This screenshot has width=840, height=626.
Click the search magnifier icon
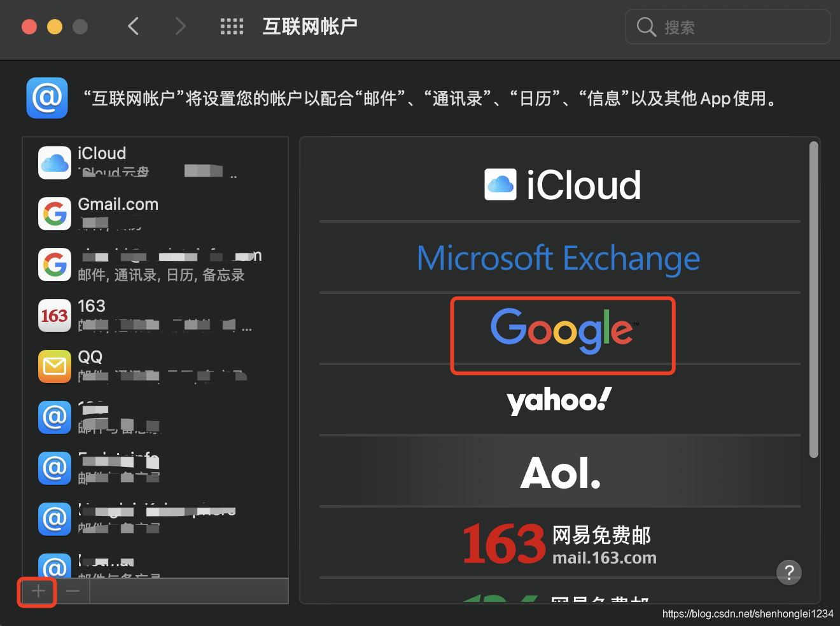coord(646,27)
